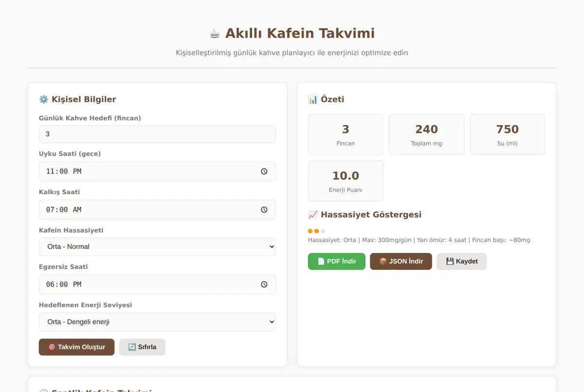Click the Uyku Saati (gece) label
The image size is (584, 392).
pos(70,154)
